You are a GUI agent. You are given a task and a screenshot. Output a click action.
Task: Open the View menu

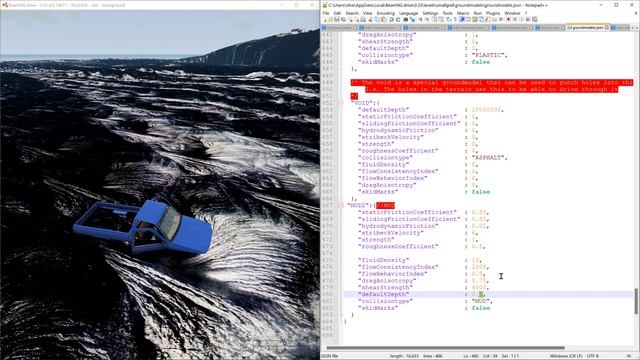tap(367, 13)
